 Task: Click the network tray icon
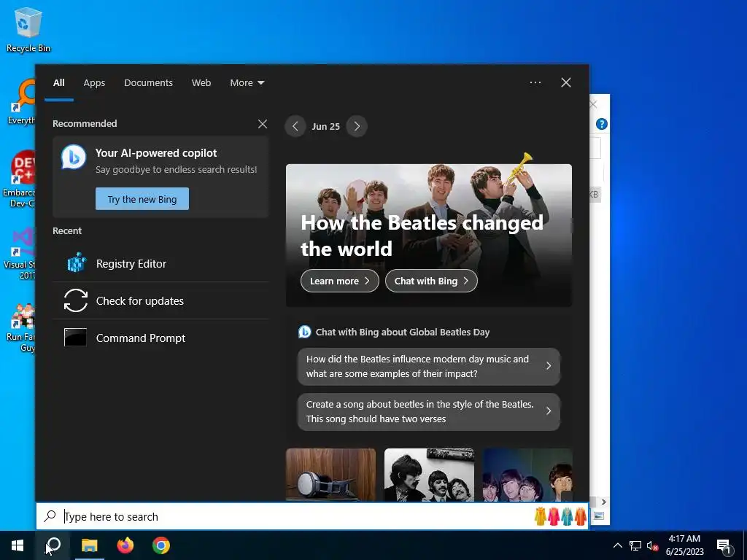(x=635, y=545)
